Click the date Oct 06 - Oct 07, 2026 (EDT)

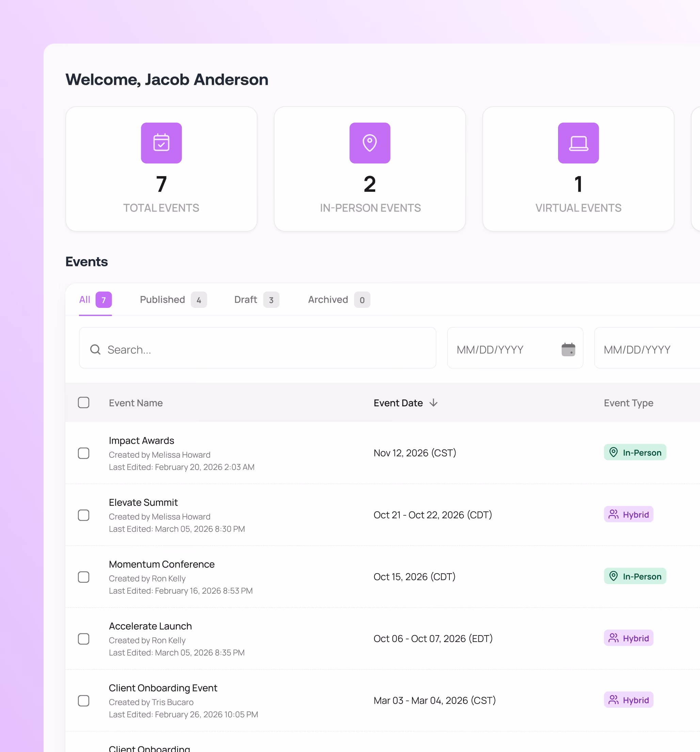[433, 639]
